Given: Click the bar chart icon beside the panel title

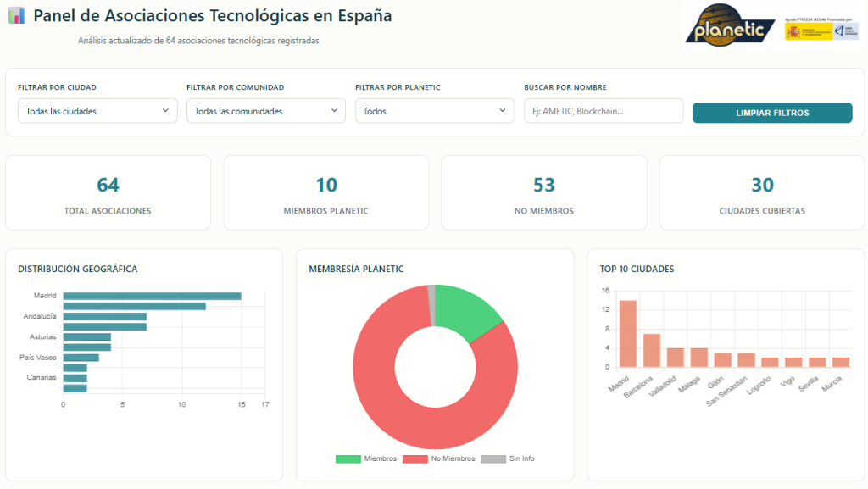Looking at the screenshot, I should point(17,16).
